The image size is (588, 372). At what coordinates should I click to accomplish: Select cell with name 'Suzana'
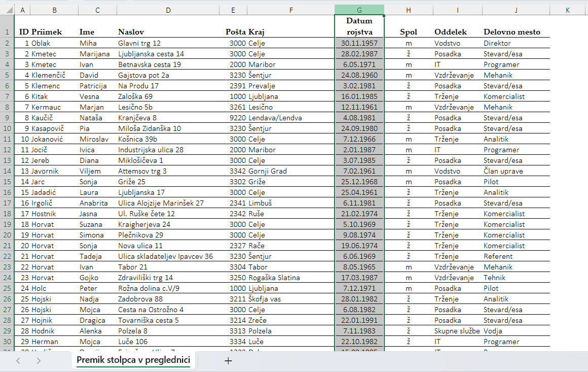click(x=97, y=224)
